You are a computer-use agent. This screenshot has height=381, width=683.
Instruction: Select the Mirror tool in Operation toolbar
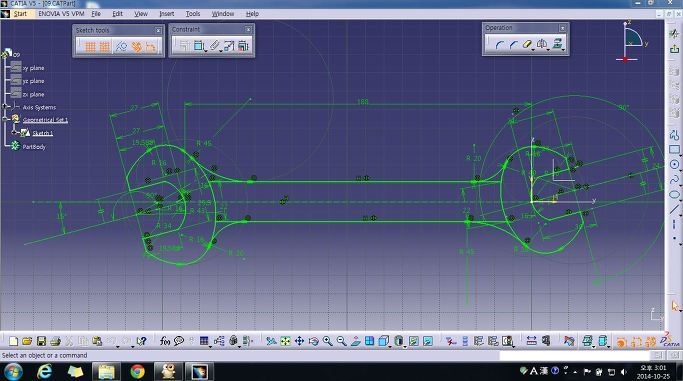tap(541, 44)
